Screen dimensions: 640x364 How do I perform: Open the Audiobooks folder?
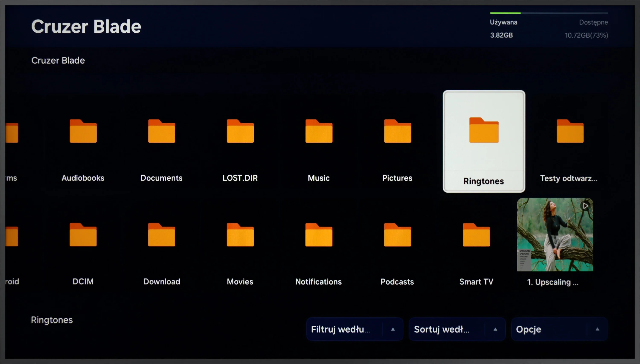(x=83, y=150)
